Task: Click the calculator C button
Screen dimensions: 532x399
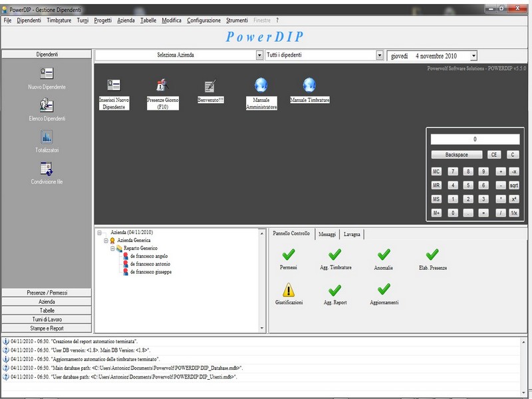Action: click(513, 155)
